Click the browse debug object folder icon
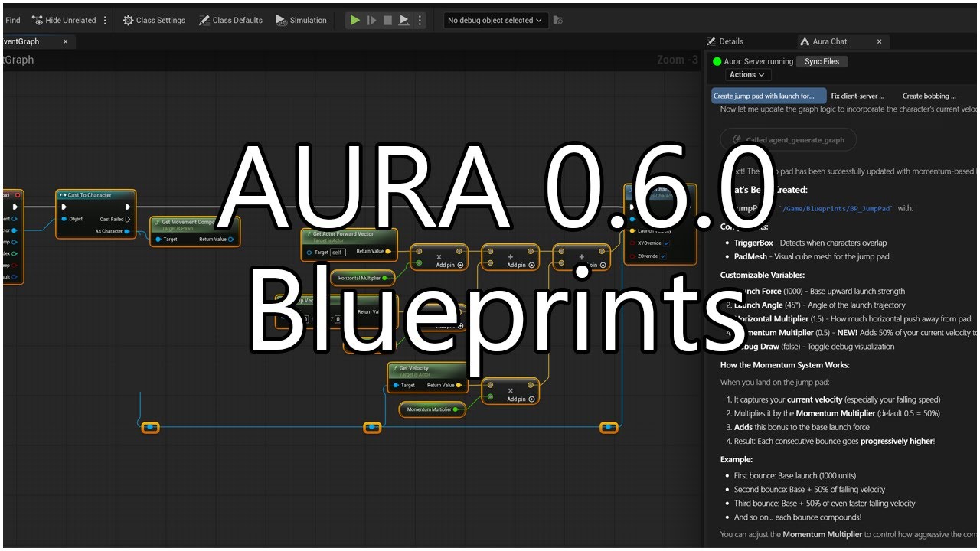 558,21
